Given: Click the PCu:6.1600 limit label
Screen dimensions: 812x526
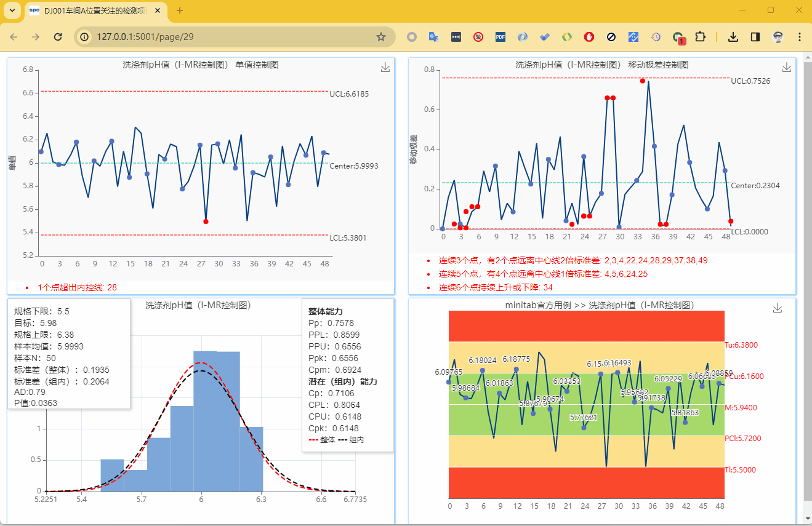Looking at the screenshot, I should (744, 377).
